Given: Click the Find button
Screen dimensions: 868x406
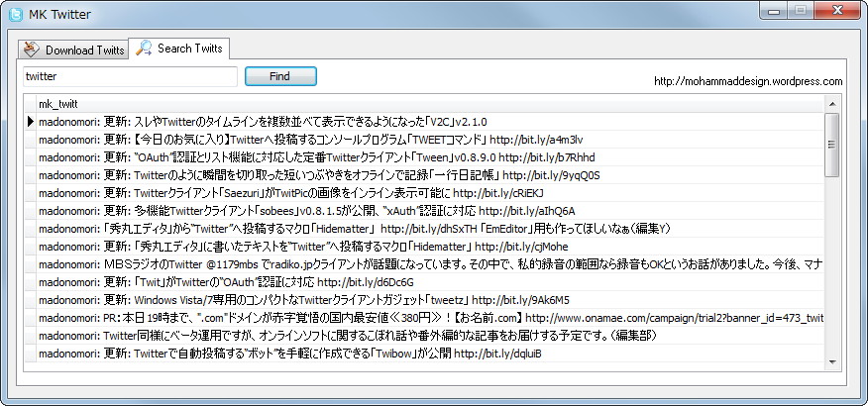Looking at the screenshot, I should pos(280,76).
